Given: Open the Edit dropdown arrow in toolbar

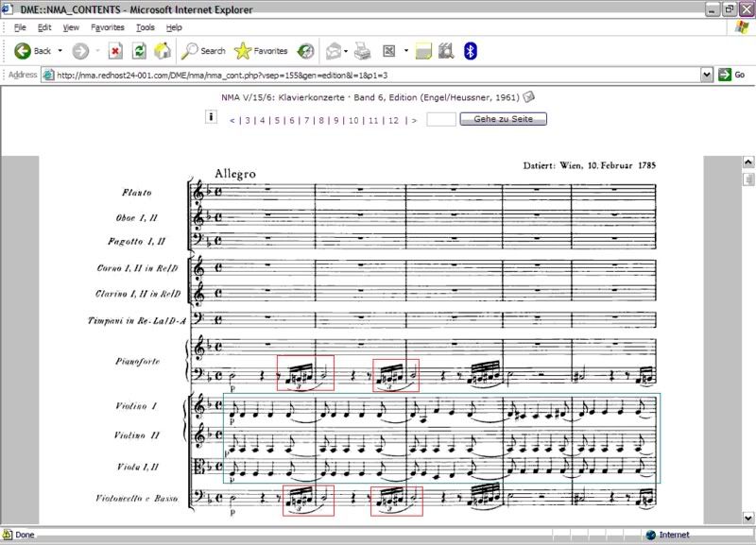Looking at the screenshot, I should point(406,51).
